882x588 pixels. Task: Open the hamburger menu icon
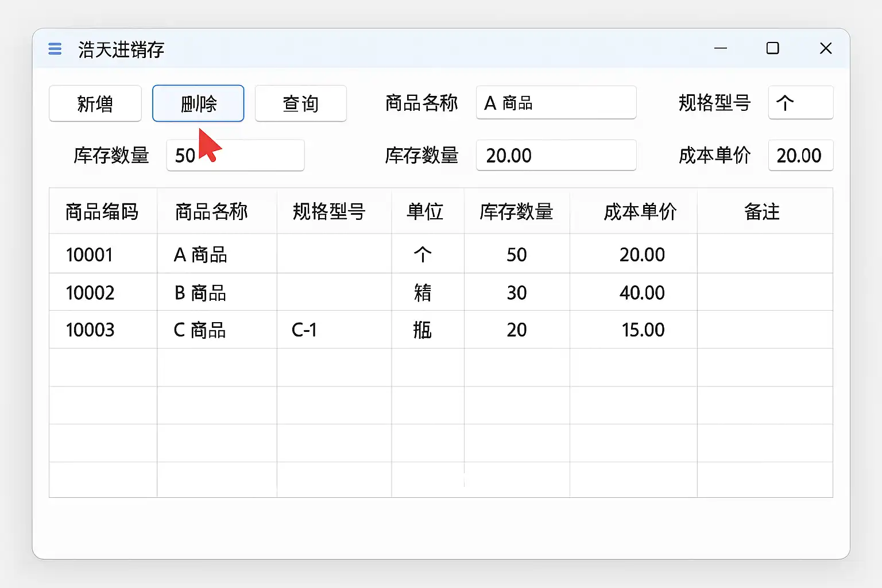[x=55, y=49]
